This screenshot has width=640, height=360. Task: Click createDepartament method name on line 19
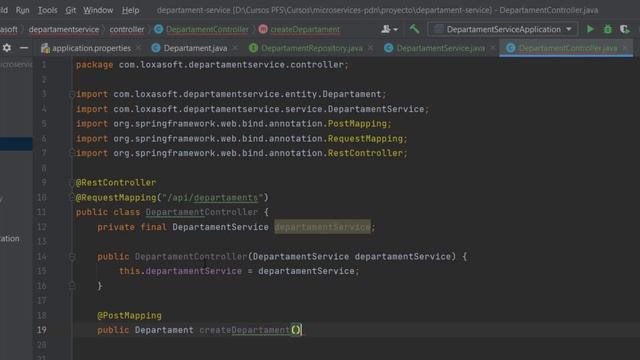pos(244,330)
